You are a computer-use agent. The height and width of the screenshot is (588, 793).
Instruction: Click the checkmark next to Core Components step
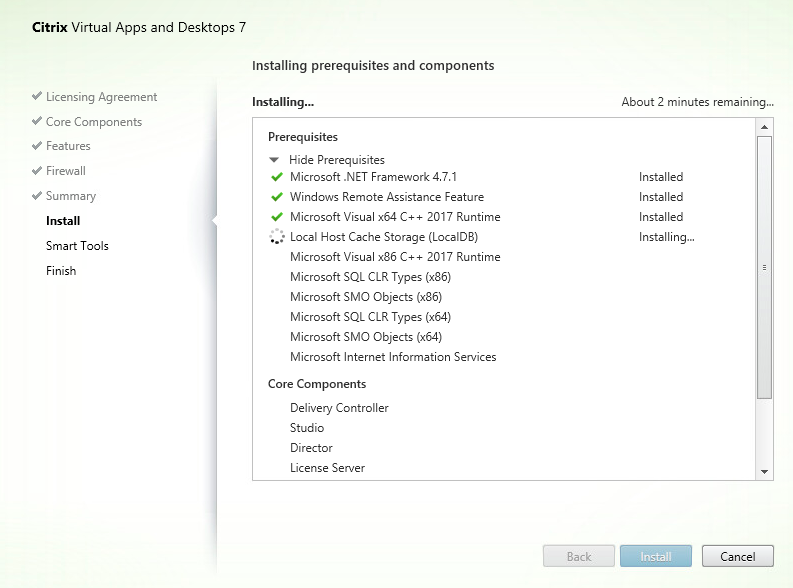tap(37, 122)
